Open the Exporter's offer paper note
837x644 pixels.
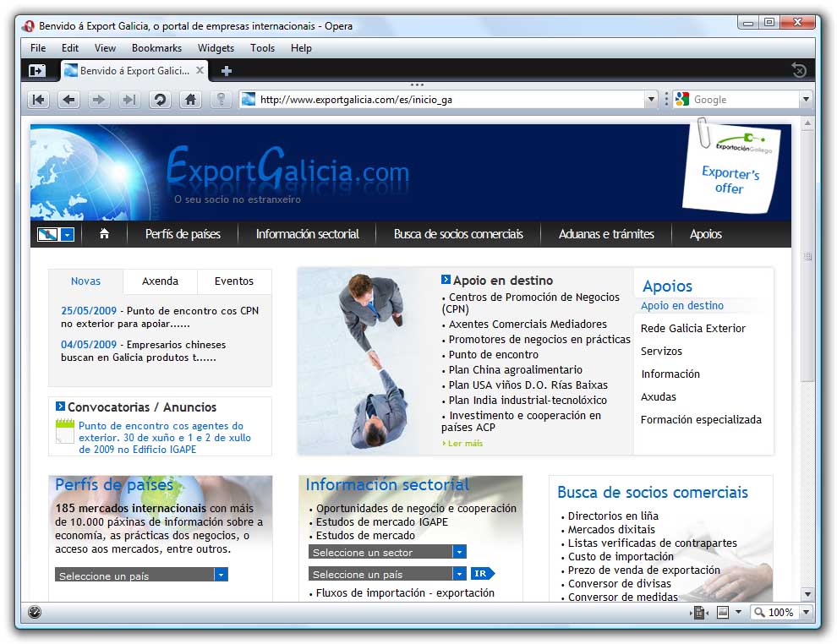[731, 168]
